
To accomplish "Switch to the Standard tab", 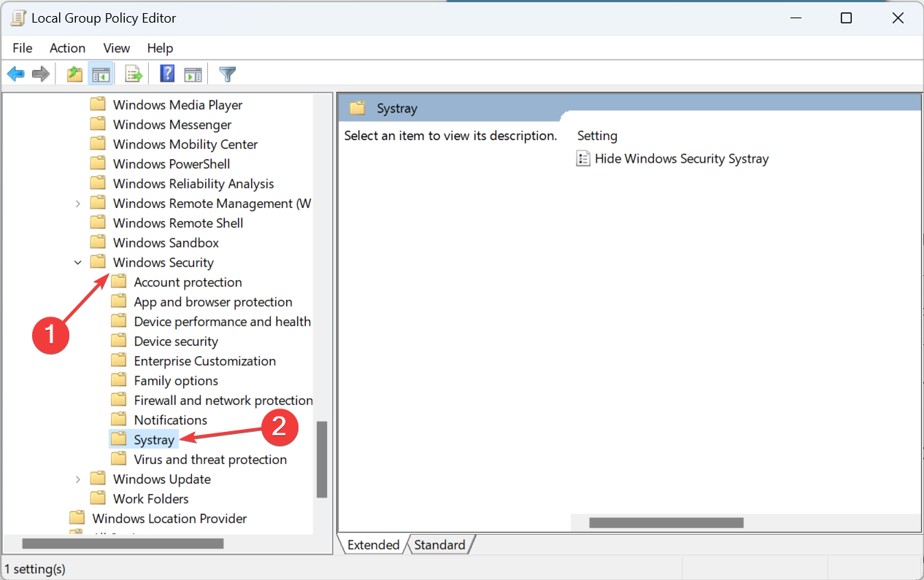I will coord(439,544).
